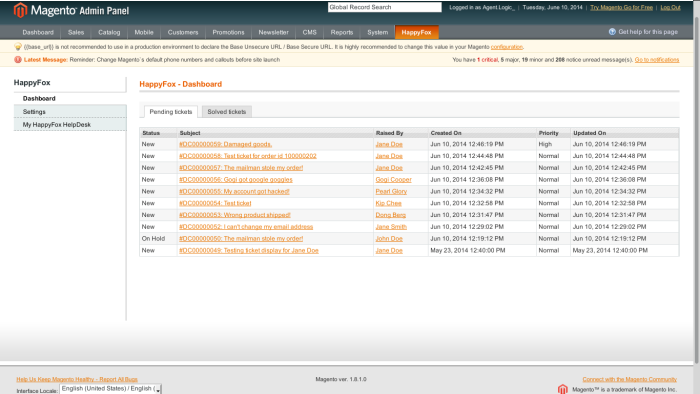Click Go to notifications link
Image resolution: width=700 pixels, height=394 pixels.
[x=657, y=60]
